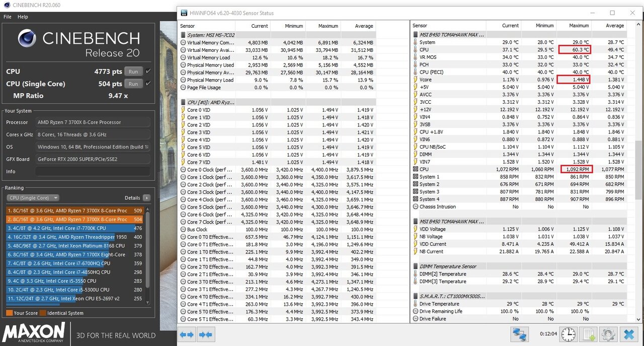Click the icon beside Bus Clock
Screen dimensions: 644x346
[x=183, y=229]
